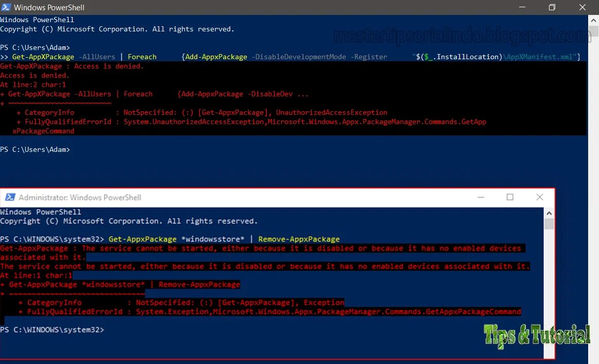Viewport: 599px width, 364px height.
Task: Click '\AppXManifest.xml' text in the command
Action: (538, 57)
